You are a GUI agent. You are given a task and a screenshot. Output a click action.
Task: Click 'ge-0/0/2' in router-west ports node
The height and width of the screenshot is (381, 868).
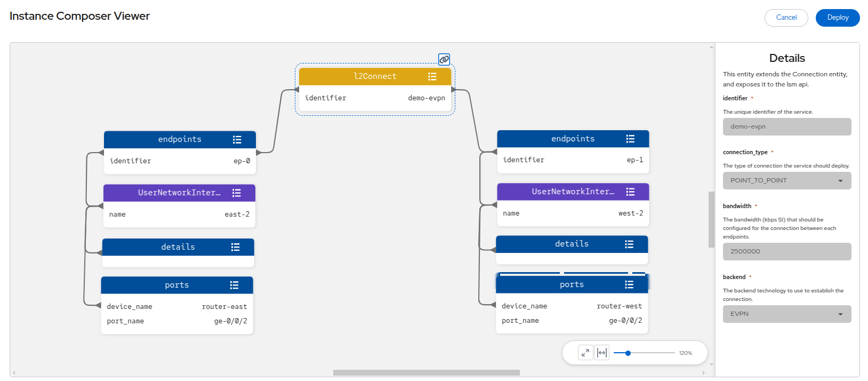pyautogui.click(x=626, y=321)
